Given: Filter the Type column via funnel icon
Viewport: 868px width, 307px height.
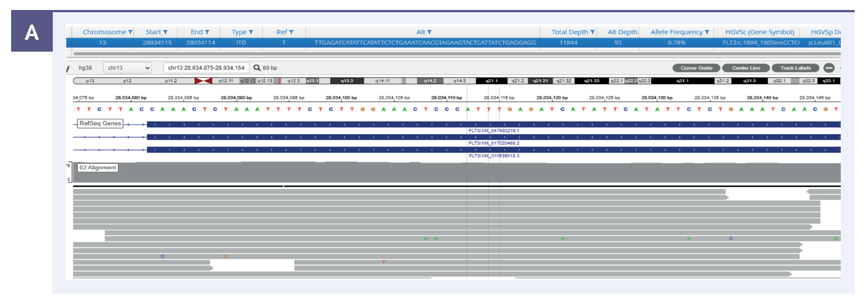Looking at the screenshot, I should tap(251, 32).
